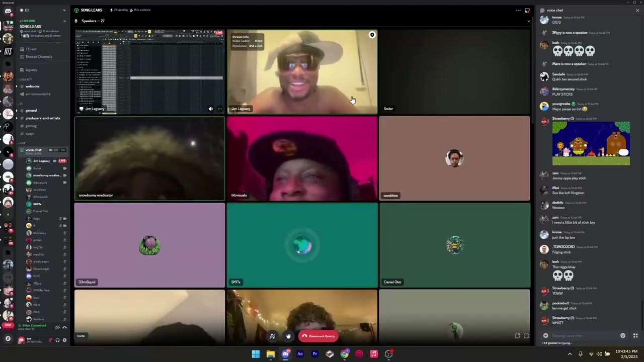Collapse the LEGXACY category
The width and height of the screenshot is (644, 362).
(x=26, y=79)
